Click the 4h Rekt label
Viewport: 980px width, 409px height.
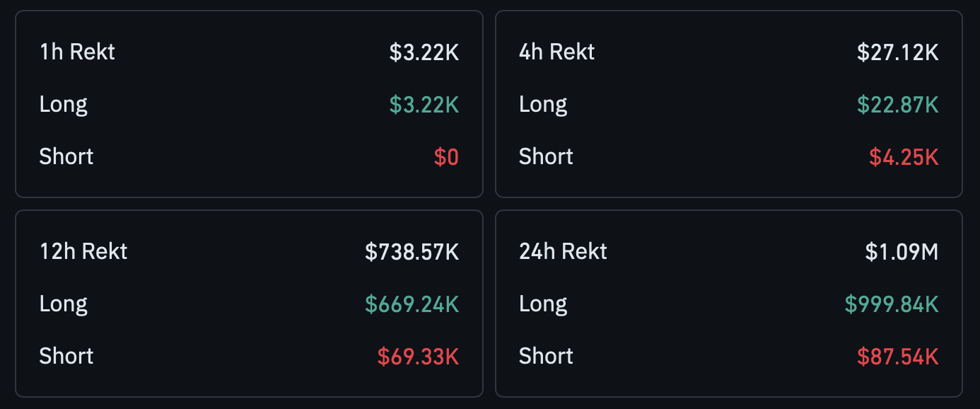click(x=557, y=52)
